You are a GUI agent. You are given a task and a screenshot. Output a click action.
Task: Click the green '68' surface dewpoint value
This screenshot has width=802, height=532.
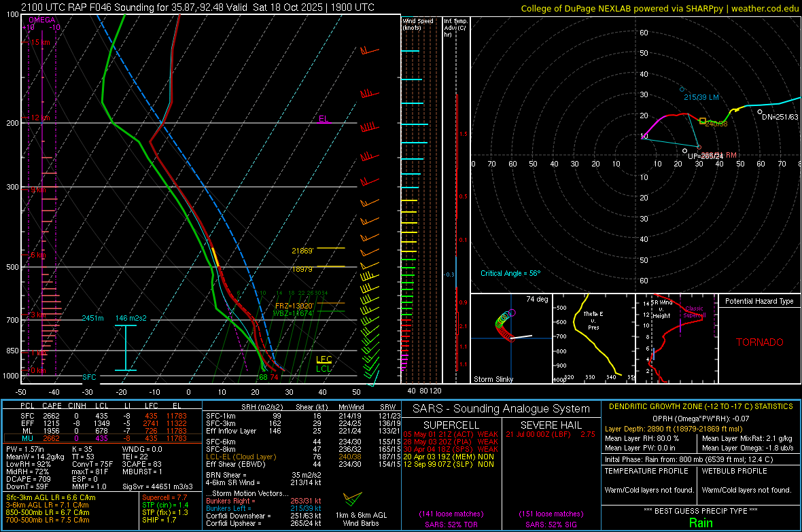(x=263, y=377)
